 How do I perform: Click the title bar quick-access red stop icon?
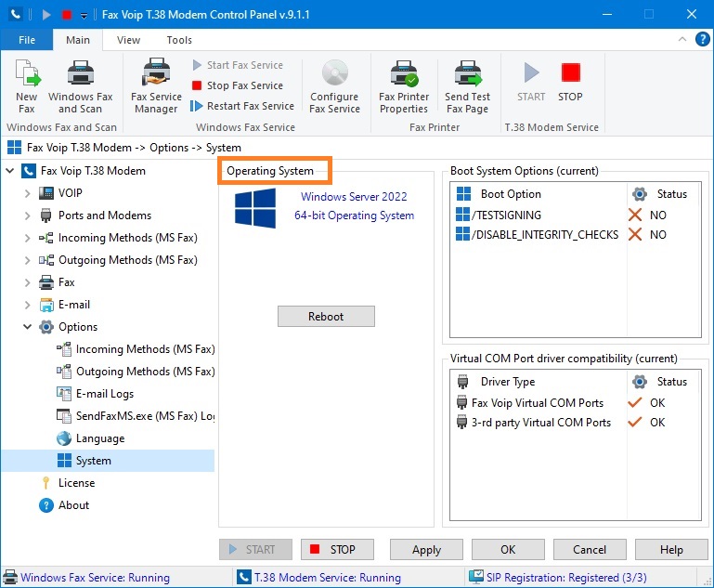(67, 15)
